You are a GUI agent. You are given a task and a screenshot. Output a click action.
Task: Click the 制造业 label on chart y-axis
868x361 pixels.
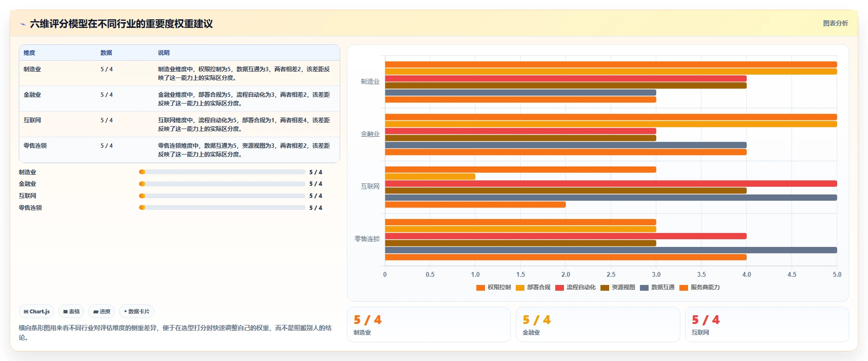pos(370,82)
